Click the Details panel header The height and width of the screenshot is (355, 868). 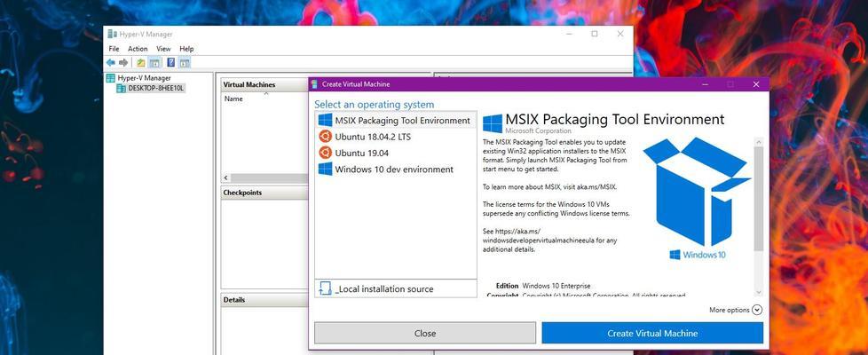pos(264,300)
